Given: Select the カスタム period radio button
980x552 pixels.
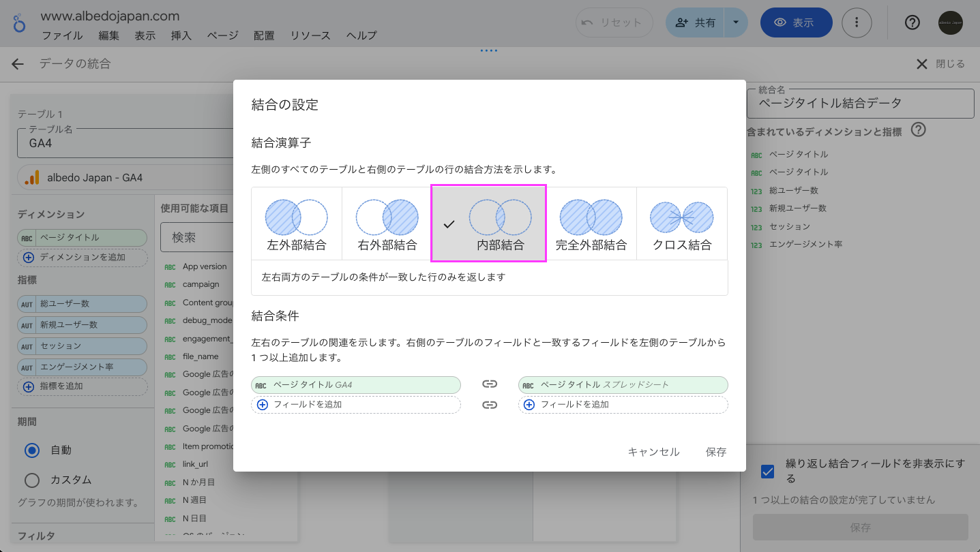Looking at the screenshot, I should point(32,480).
